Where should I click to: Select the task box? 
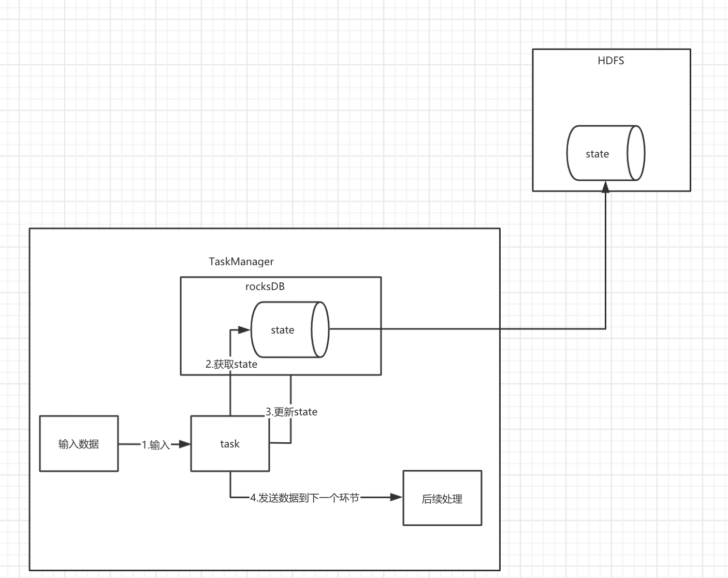coord(230,443)
